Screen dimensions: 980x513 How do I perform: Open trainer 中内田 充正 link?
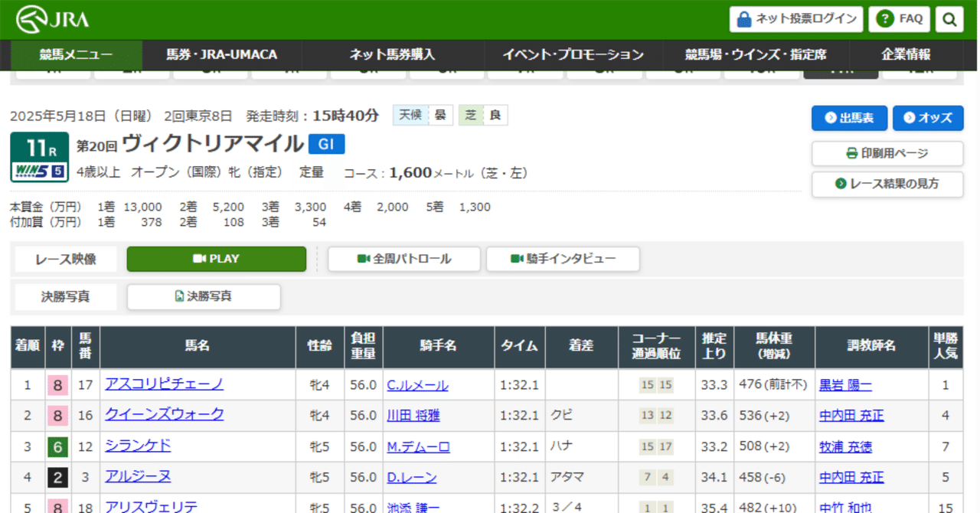(851, 415)
